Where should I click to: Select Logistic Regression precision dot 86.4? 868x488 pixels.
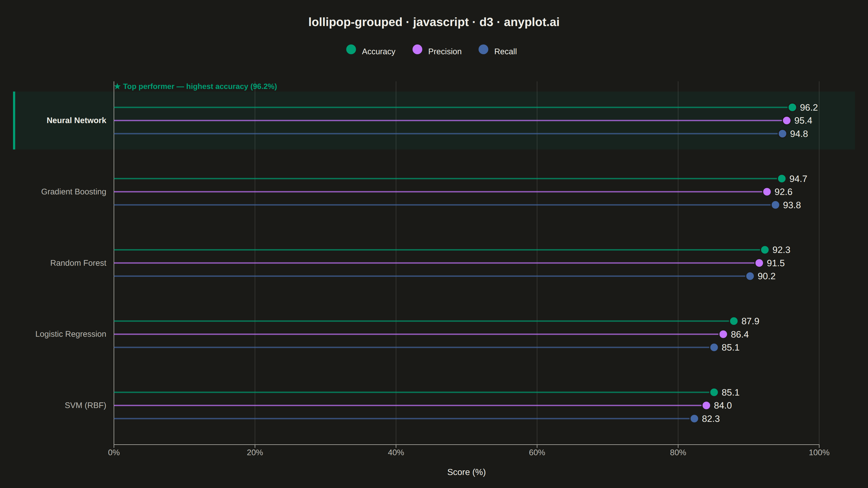[723, 334]
